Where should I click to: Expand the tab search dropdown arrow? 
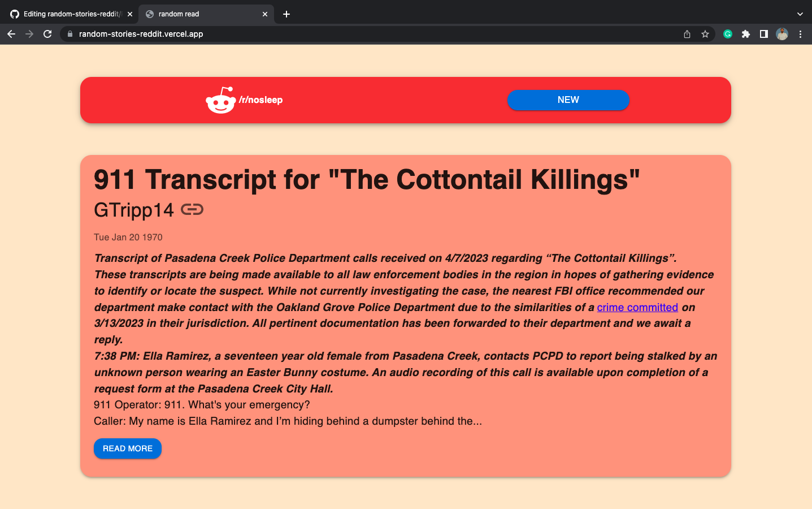[800, 14]
